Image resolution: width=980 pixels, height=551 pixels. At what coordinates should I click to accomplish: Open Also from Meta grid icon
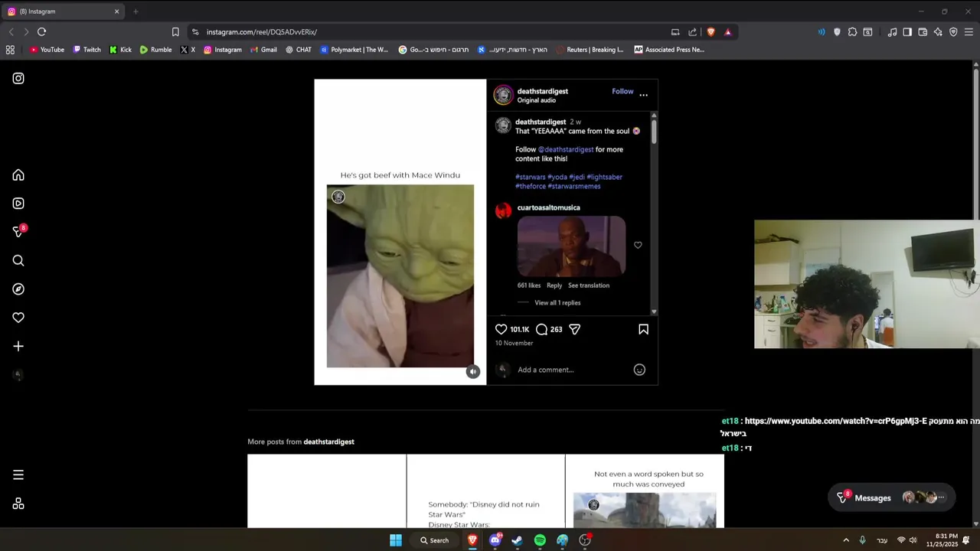tap(18, 504)
